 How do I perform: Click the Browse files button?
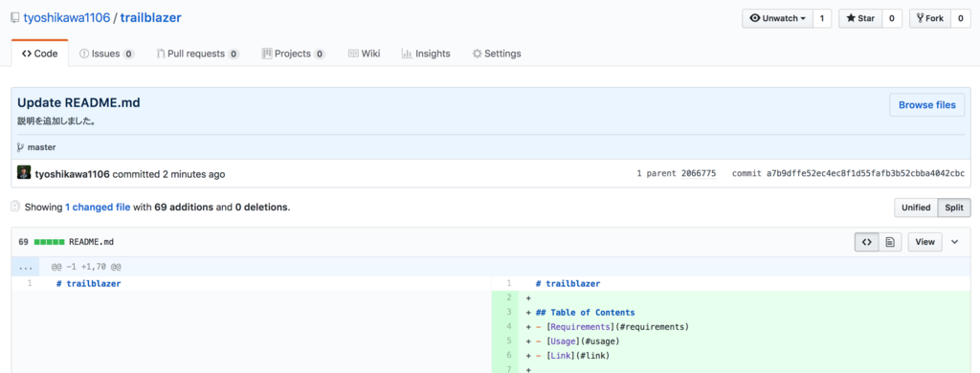pyautogui.click(x=926, y=105)
